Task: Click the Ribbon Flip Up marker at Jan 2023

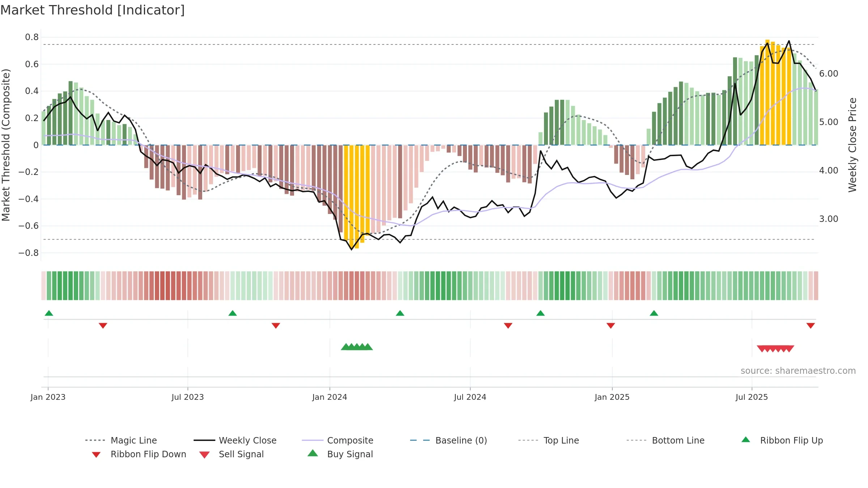Action: pos(49,313)
